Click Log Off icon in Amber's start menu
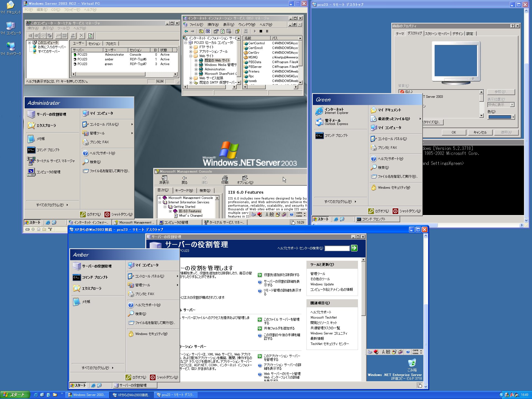Viewport: 532px width, 399px height. pos(128,377)
